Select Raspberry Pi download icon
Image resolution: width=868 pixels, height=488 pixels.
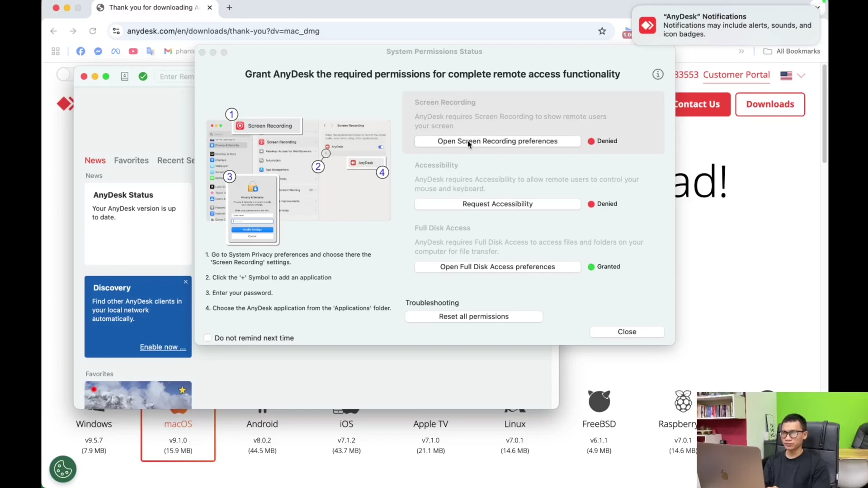(683, 401)
